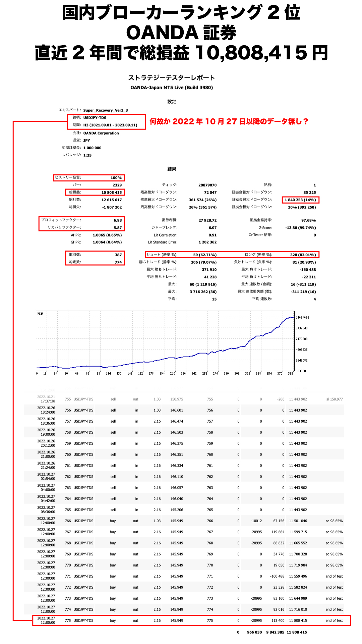Select initial deposit value '1 000 000'
Screen dimensions: 362x644
92,148
